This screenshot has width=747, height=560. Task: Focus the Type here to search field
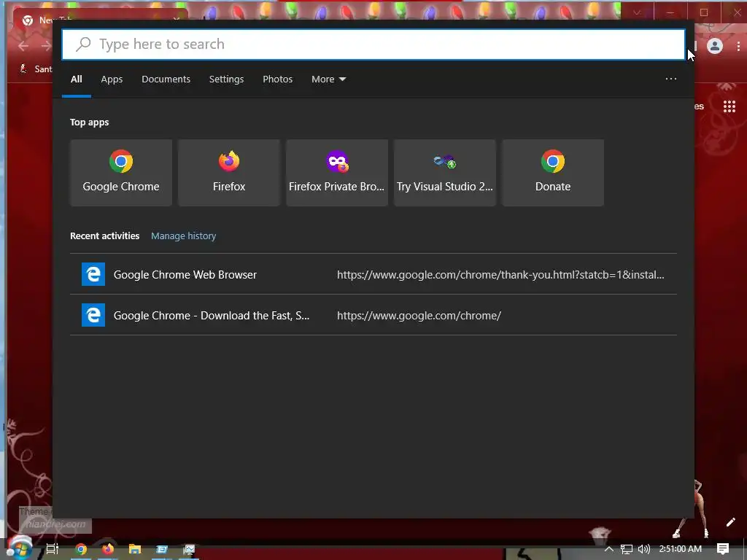click(373, 44)
